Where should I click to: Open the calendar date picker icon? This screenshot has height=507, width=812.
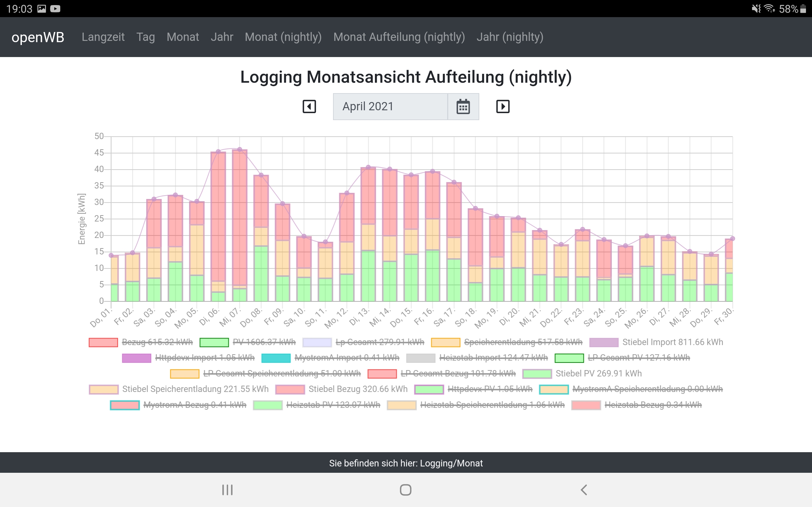click(x=463, y=107)
